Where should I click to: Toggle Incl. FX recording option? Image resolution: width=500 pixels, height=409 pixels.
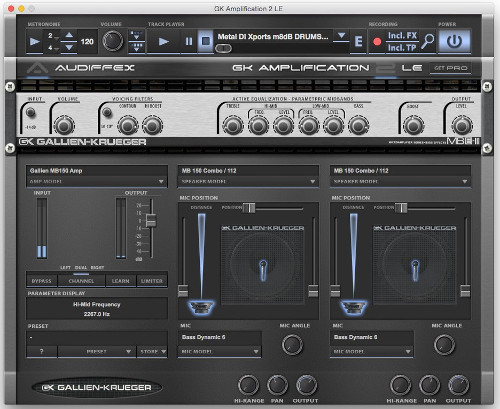(x=402, y=36)
